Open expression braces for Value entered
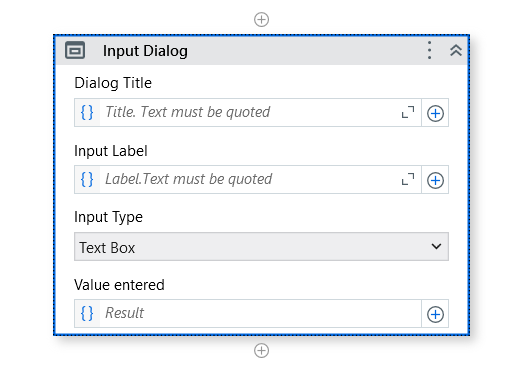This screenshot has width=521, height=376. pyautogui.click(x=87, y=313)
